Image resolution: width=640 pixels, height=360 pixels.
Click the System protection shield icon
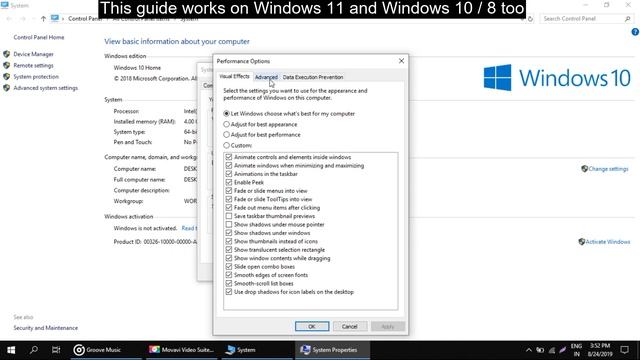click(x=7, y=76)
